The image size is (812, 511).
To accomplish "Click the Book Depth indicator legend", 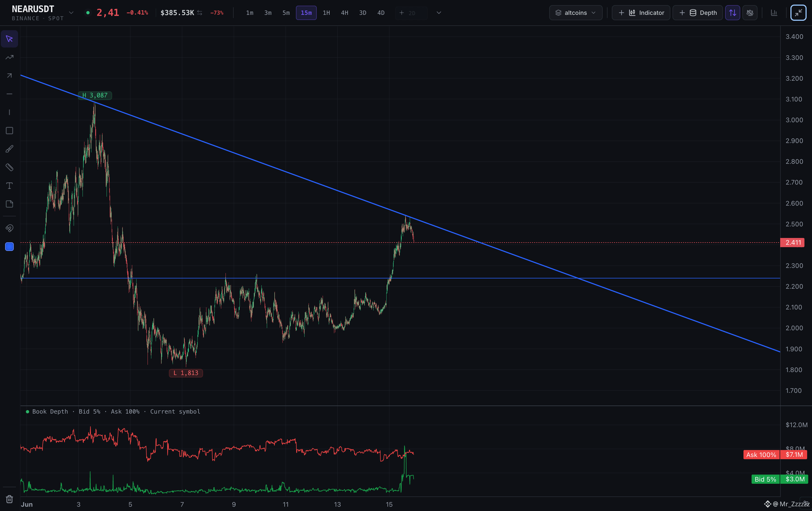I will [113, 411].
